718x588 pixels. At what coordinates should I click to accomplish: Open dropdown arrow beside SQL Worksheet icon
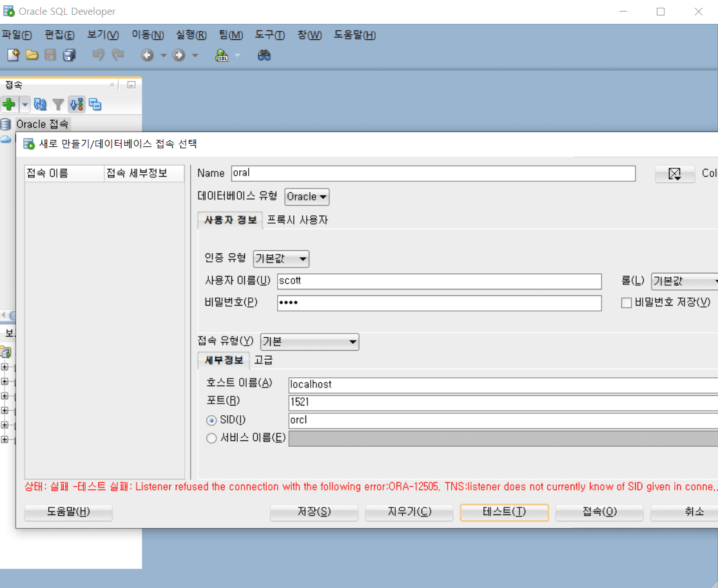pos(237,55)
